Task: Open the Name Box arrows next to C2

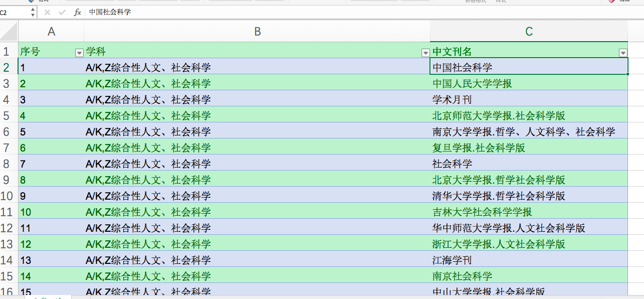Action: tap(33, 12)
